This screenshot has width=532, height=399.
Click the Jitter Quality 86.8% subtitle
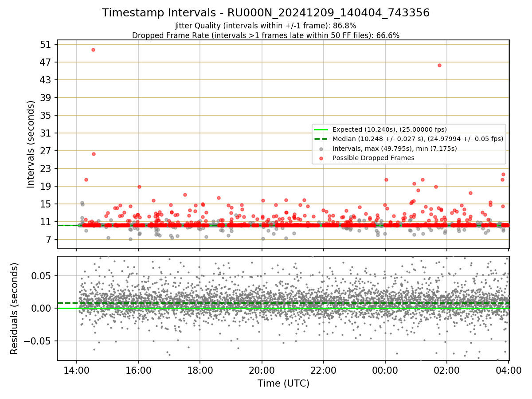click(x=266, y=26)
